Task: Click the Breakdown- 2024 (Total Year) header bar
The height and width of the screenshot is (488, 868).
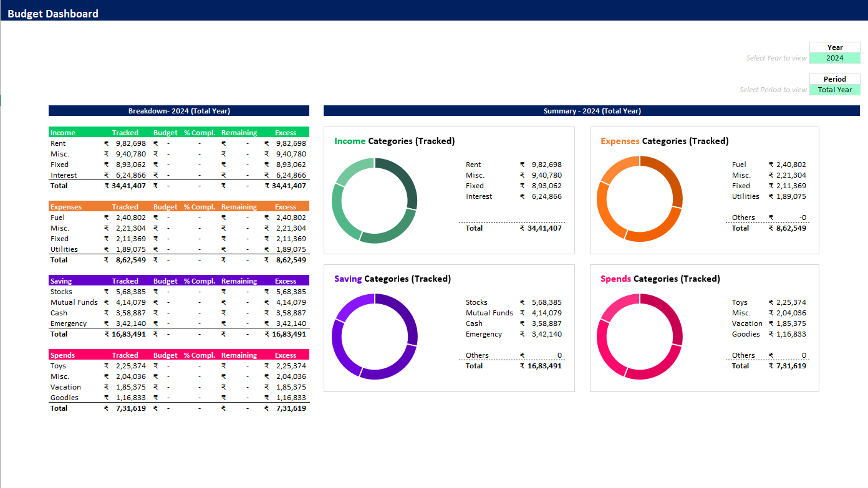Action: [x=179, y=110]
